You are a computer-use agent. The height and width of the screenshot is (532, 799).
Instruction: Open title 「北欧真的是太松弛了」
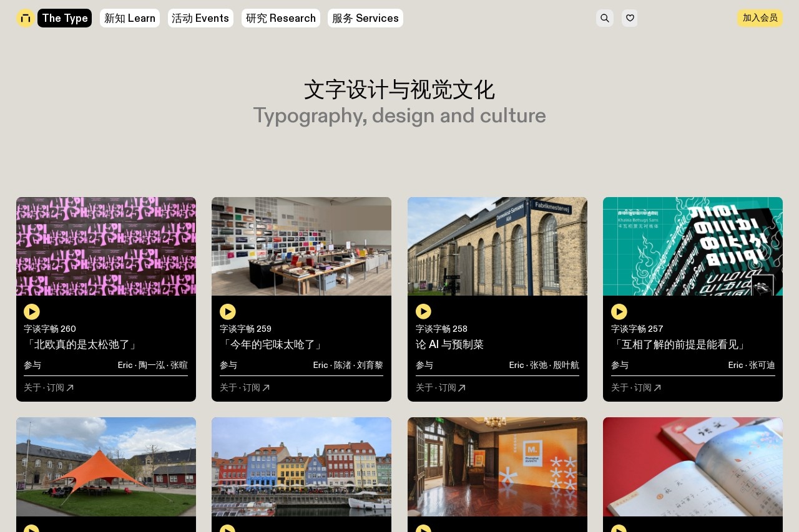81,344
